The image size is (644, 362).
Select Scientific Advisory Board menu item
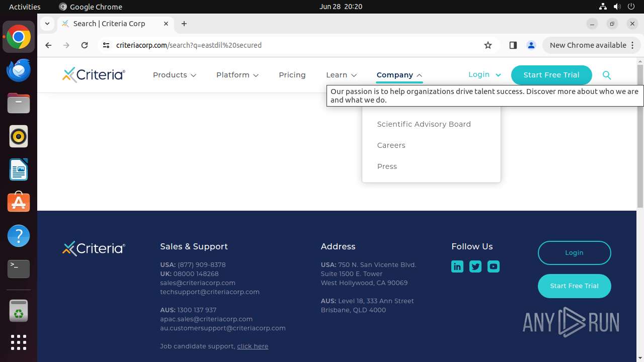click(x=424, y=124)
